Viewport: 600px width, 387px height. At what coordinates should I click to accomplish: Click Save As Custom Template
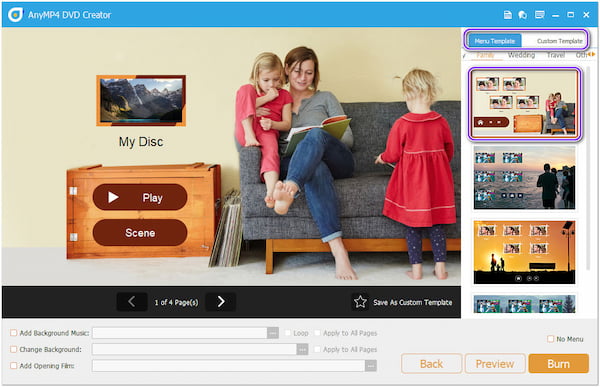click(412, 302)
